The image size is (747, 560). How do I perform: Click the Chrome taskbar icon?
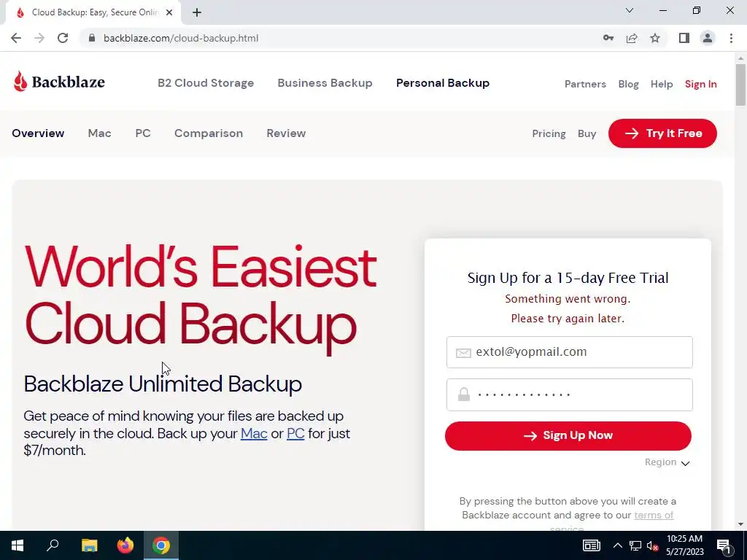[x=161, y=545]
